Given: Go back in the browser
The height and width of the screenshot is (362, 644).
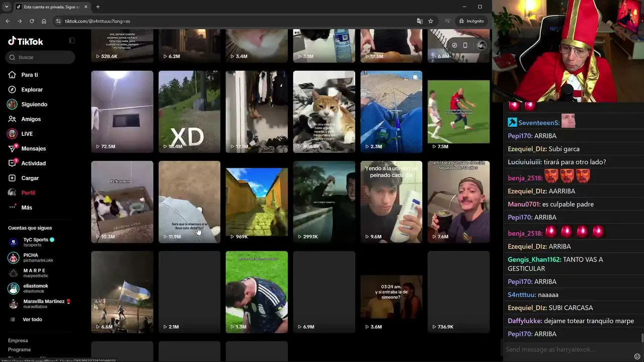Looking at the screenshot, I should [x=8, y=21].
